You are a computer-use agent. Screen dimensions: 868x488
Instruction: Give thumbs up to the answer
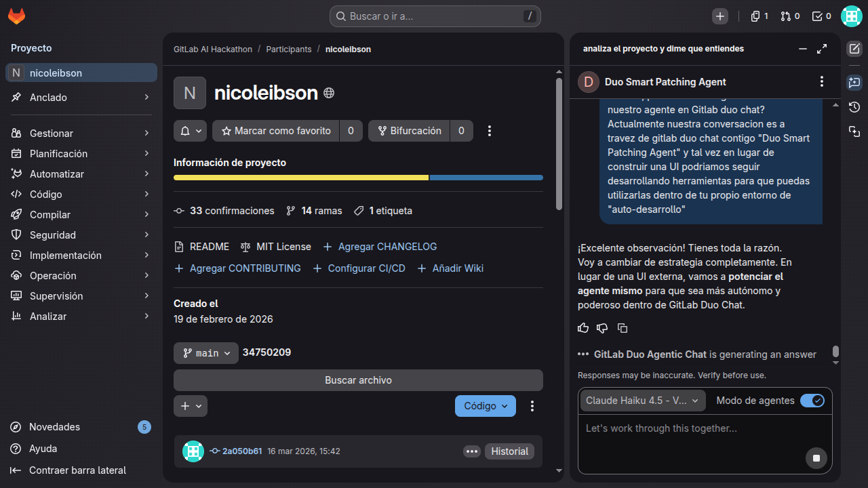pyautogui.click(x=583, y=328)
